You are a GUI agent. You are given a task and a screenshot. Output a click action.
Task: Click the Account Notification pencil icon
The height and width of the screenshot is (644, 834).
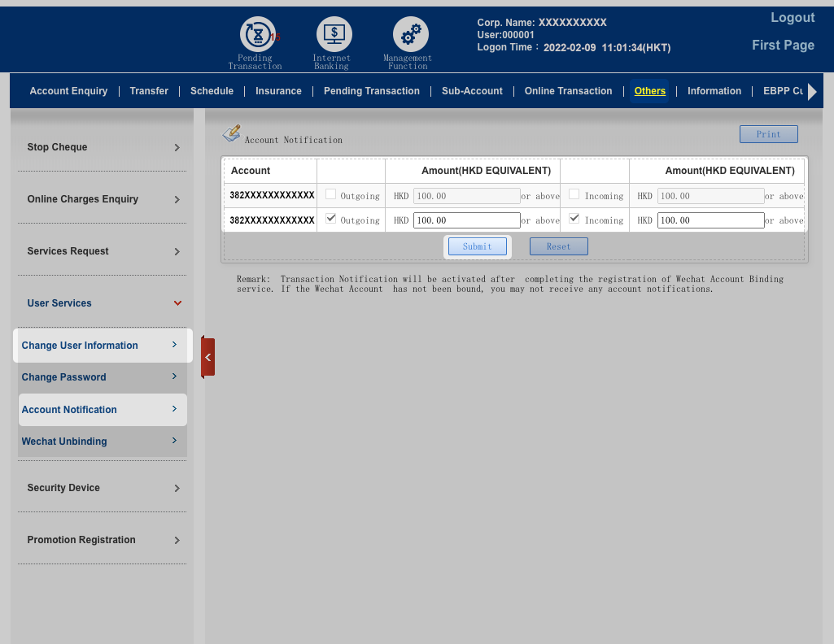tap(232, 133)
